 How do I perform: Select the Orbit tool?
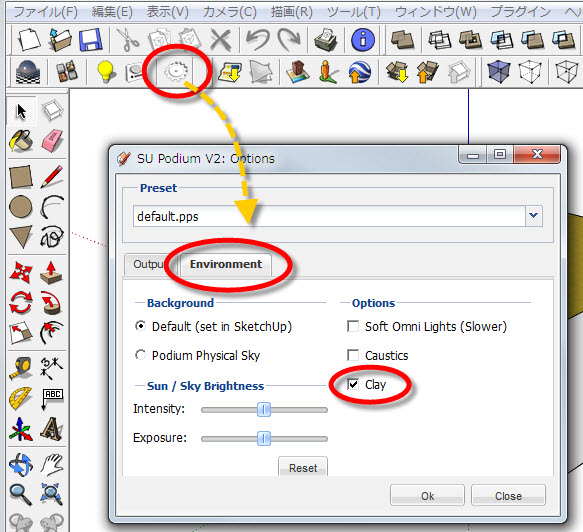click(x=21, y=465)
